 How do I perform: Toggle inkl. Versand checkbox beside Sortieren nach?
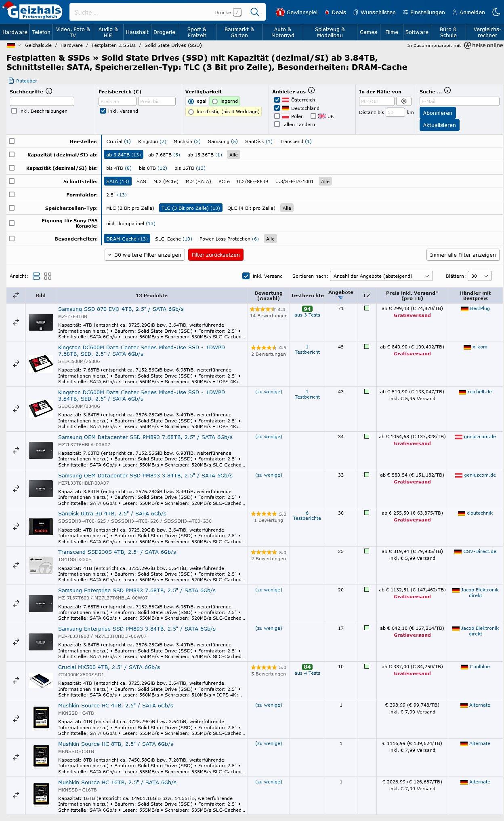click(246, 276)
